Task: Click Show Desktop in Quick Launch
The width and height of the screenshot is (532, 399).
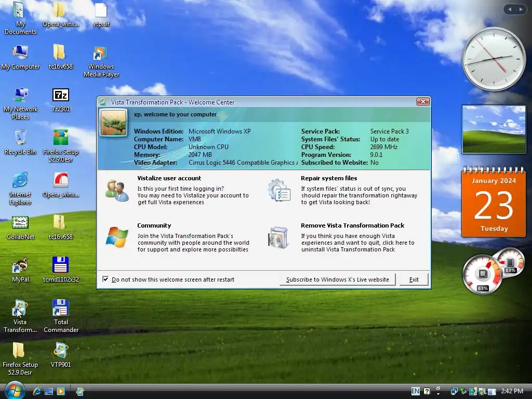Action: [49, 391]
